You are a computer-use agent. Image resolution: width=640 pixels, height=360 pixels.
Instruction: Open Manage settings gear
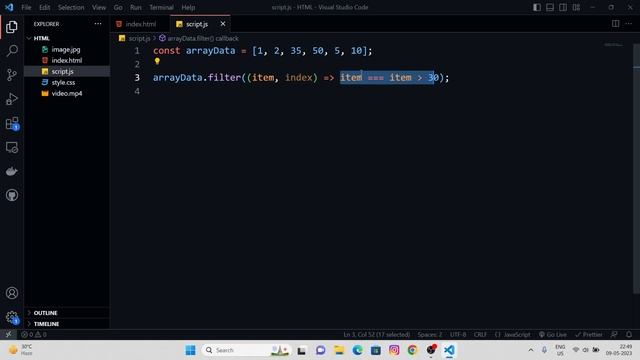pyautogui.click(x=12, y=317)
